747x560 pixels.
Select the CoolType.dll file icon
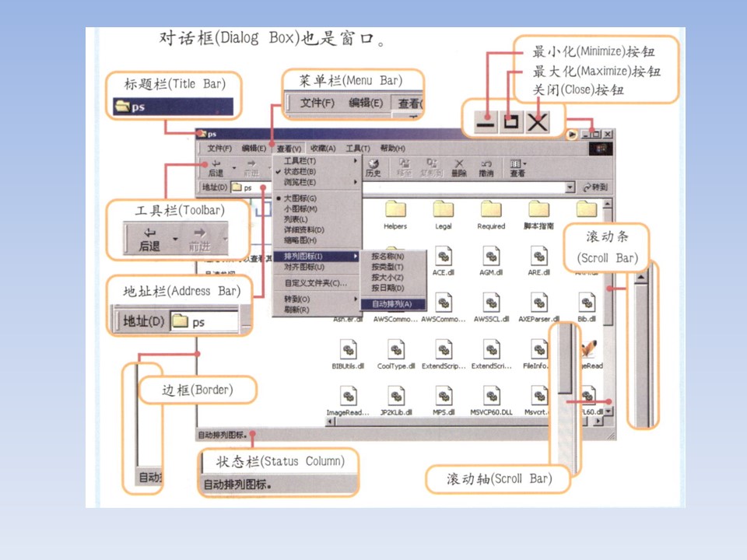coord(396,350)
